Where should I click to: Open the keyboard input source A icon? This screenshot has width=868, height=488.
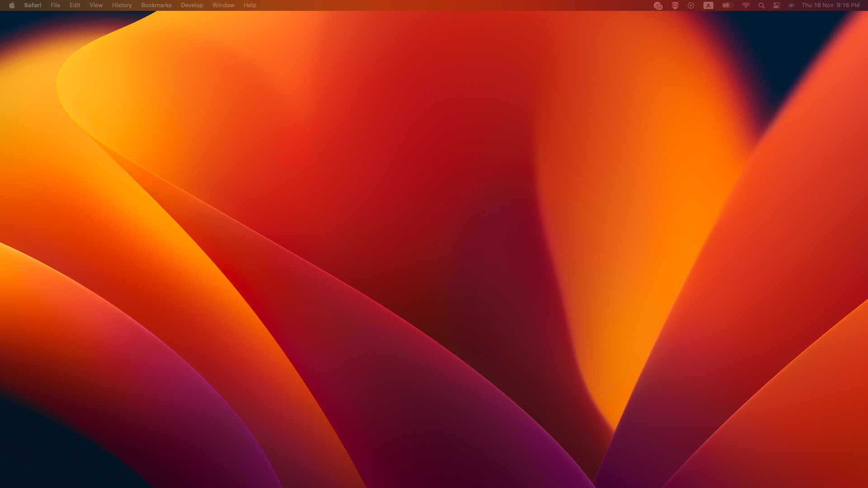(708, 5)
